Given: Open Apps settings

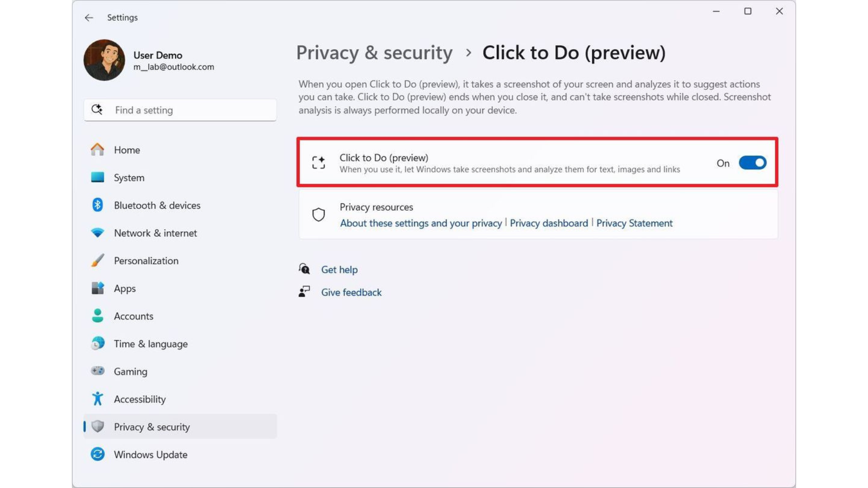Looking at the screenshot, I should pos(124,288).
